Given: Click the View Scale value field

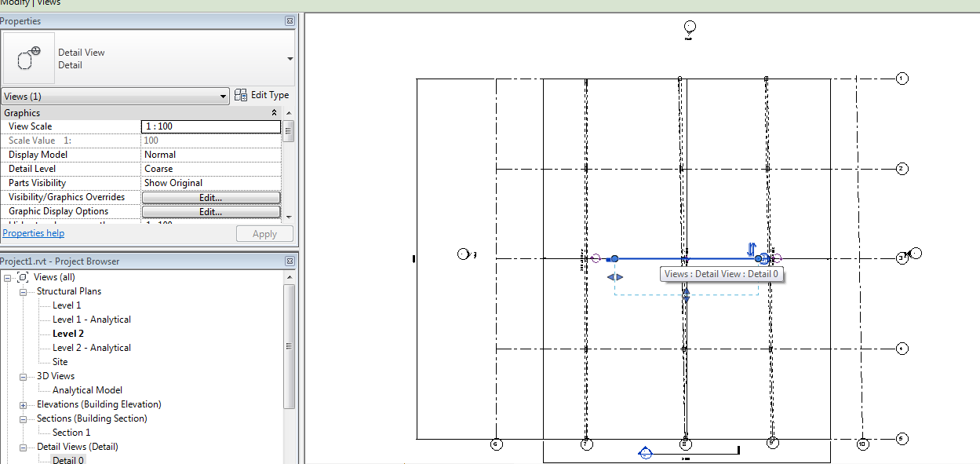Looking at the screenshot, I should (210, 126).
